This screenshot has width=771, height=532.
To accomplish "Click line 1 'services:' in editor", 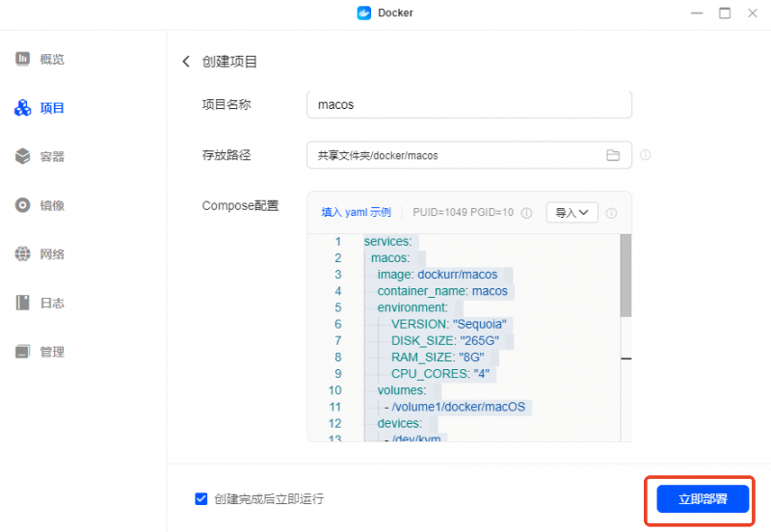I will click(387, 241).
